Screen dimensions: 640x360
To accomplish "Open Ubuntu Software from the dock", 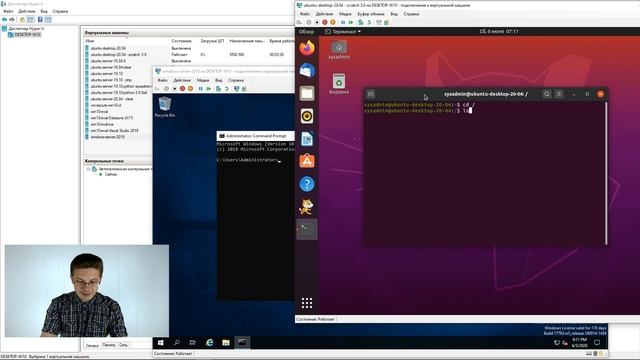I will 307,161.
